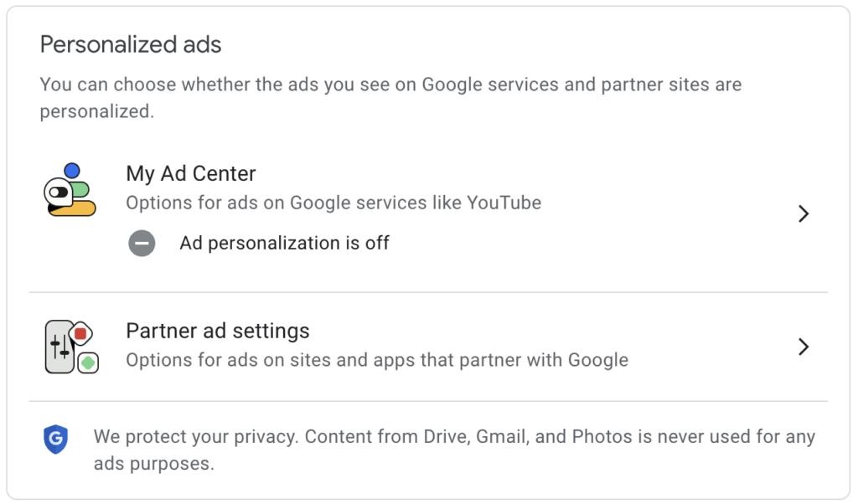Select the blue Google privacy shield icon
The width and height of the screenshot is (858, 504).
(55, 437)
